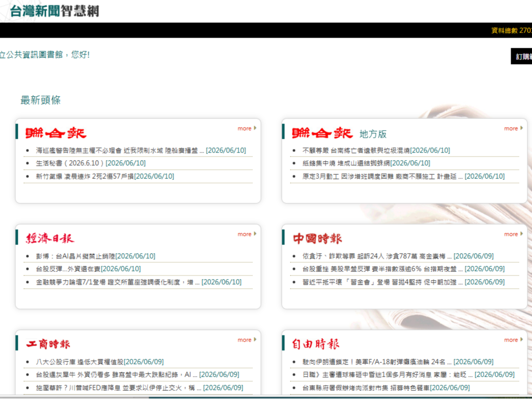The image size is (532, 399).
Task: Open the 工商時報 newspaper logo
Action: click(x=48, y=344)
